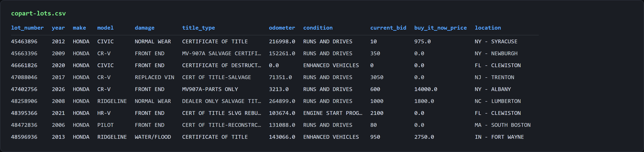Click odometer value 264899.0

[x=282, y=101]
